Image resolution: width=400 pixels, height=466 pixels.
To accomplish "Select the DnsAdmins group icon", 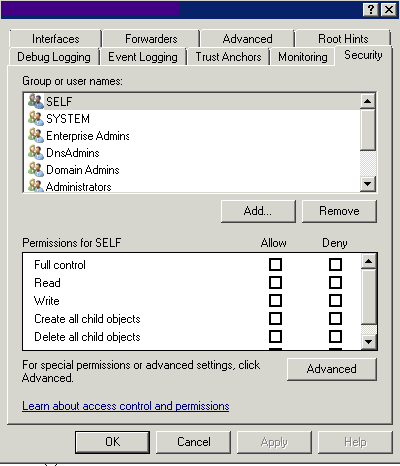I will coord(36,152).
